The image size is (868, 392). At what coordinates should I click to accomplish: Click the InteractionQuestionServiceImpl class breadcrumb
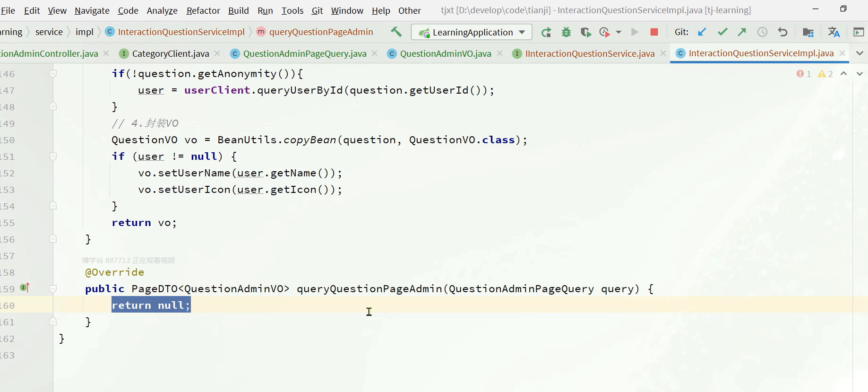[x=175, y=32]
